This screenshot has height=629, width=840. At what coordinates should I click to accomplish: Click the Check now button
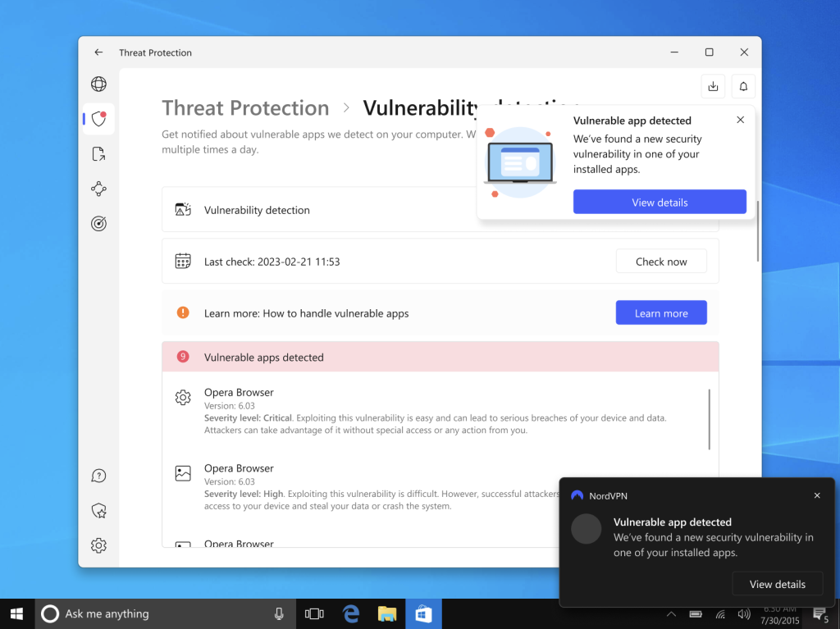pyautogui.click(x=661, y=262)
